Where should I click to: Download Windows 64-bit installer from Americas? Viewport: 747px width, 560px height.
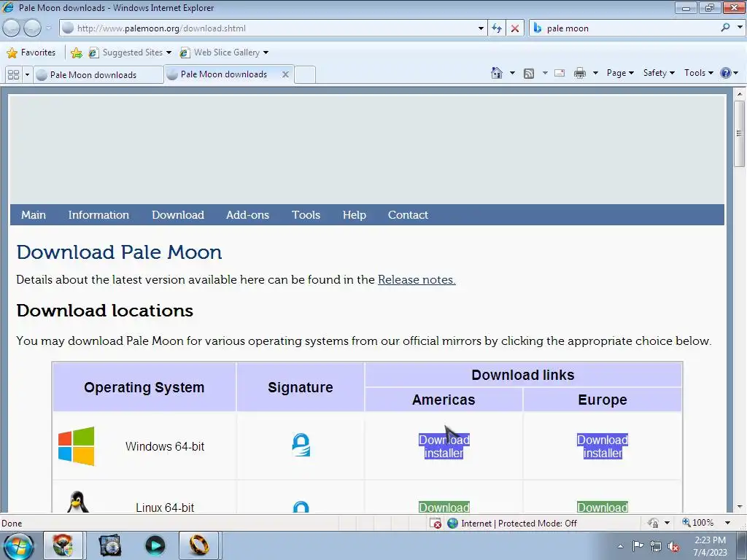[444, 446]
